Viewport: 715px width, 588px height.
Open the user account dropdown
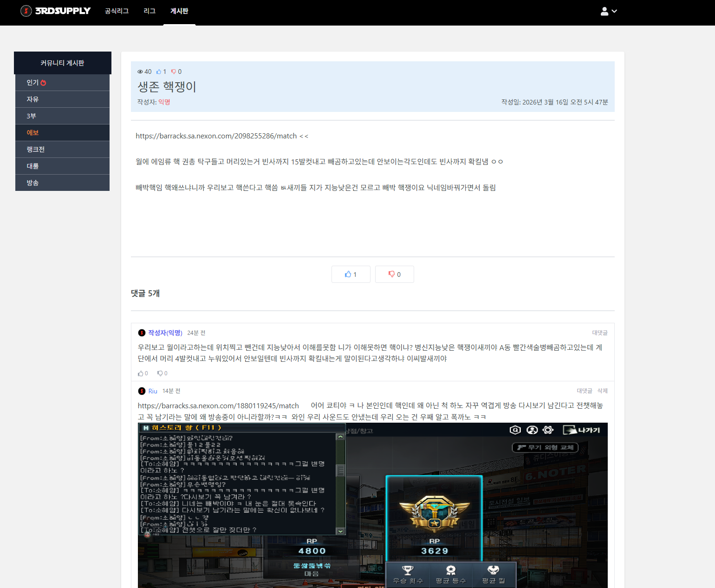click(x=608, y=11)
